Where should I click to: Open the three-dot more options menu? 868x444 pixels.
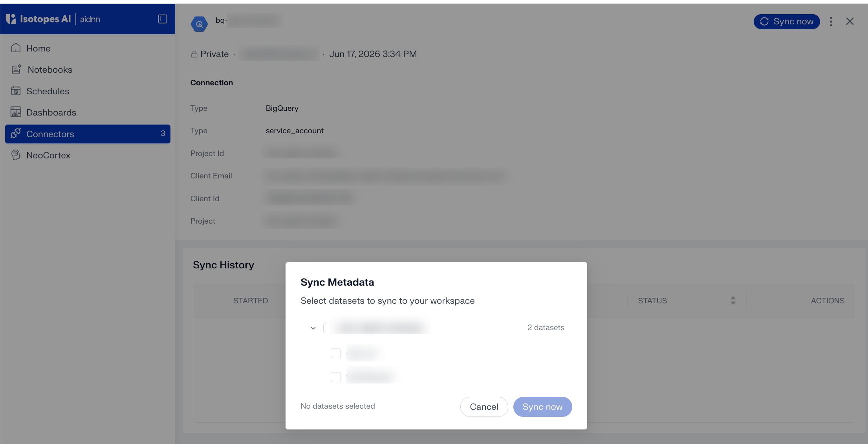831,22
